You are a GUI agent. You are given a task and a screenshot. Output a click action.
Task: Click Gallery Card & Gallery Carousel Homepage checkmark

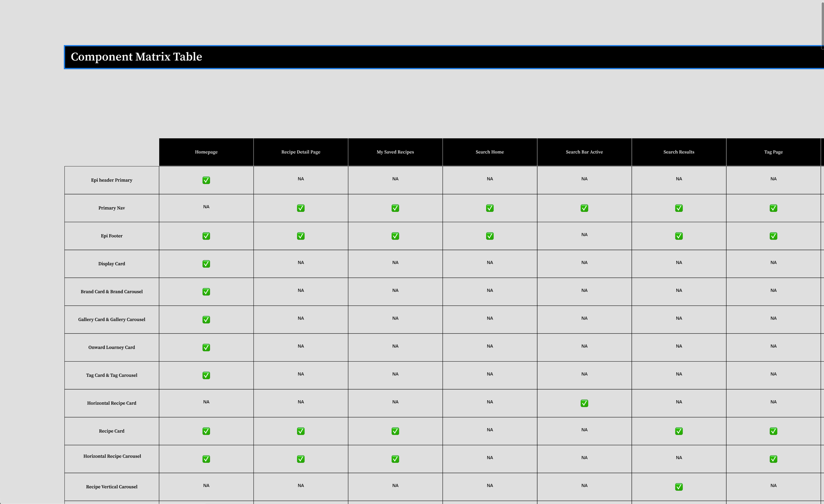[206, 320]
